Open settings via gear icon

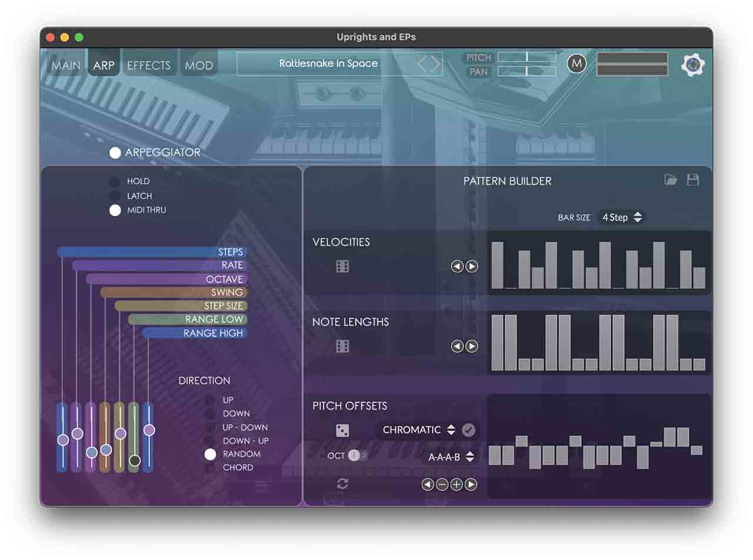[x=692, y=65]
